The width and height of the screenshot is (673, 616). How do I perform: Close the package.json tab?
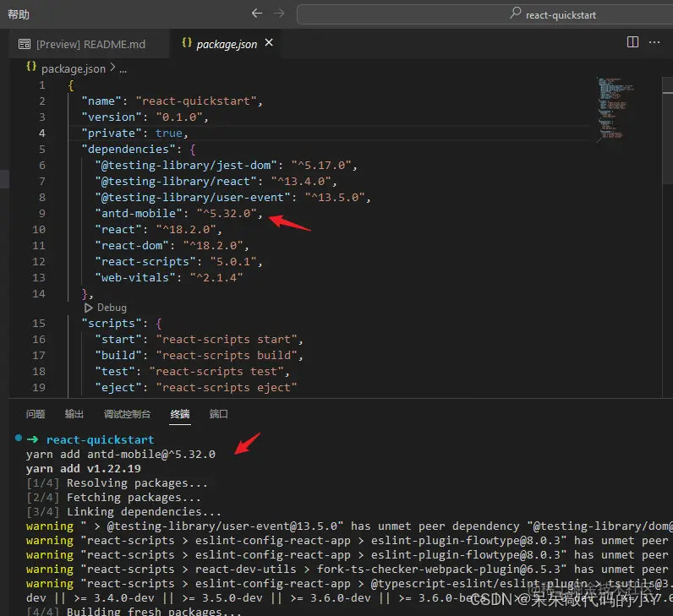click(269, 42)
